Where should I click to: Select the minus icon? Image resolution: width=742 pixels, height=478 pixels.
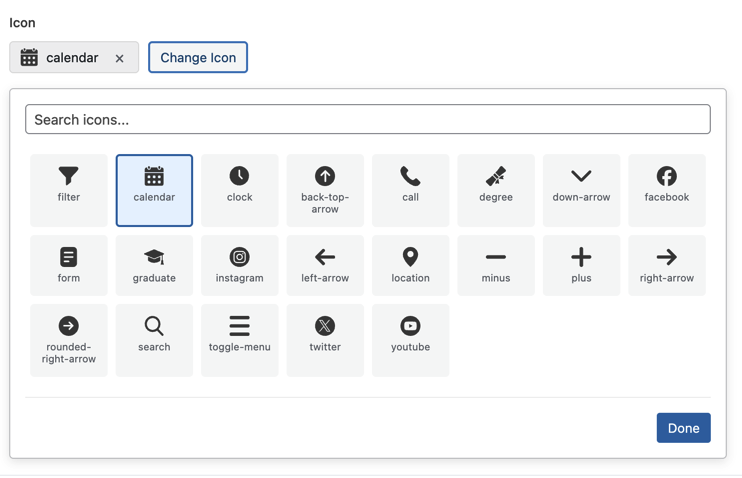click(x=496, y=266)
